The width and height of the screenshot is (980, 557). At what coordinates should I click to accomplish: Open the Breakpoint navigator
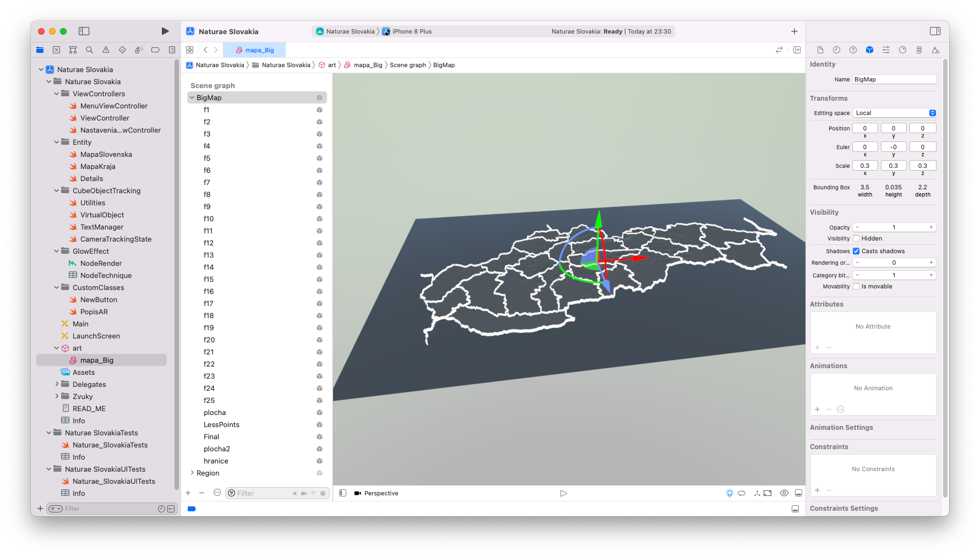pyautogui.click(x=155, y=50)
